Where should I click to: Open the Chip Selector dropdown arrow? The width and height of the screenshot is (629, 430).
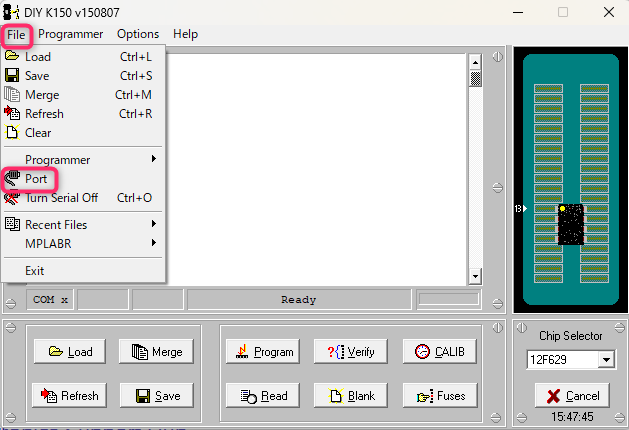607,359
